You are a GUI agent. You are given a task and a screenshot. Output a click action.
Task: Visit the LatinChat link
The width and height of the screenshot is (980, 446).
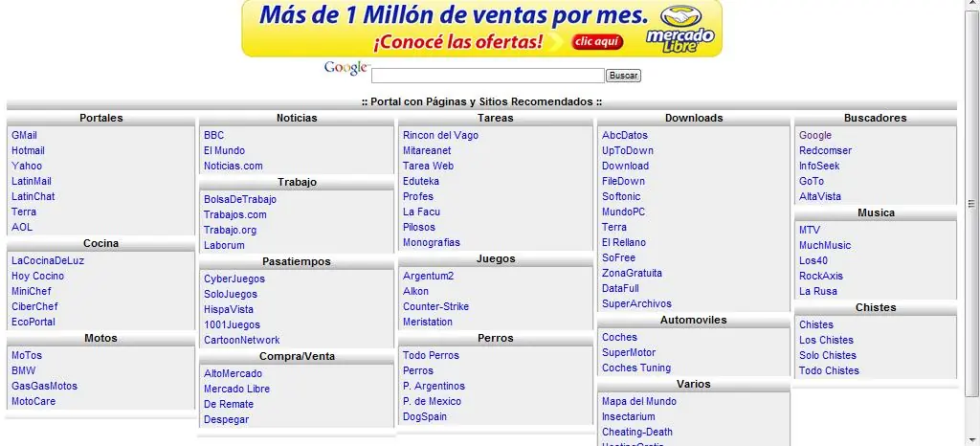[33, 197]
